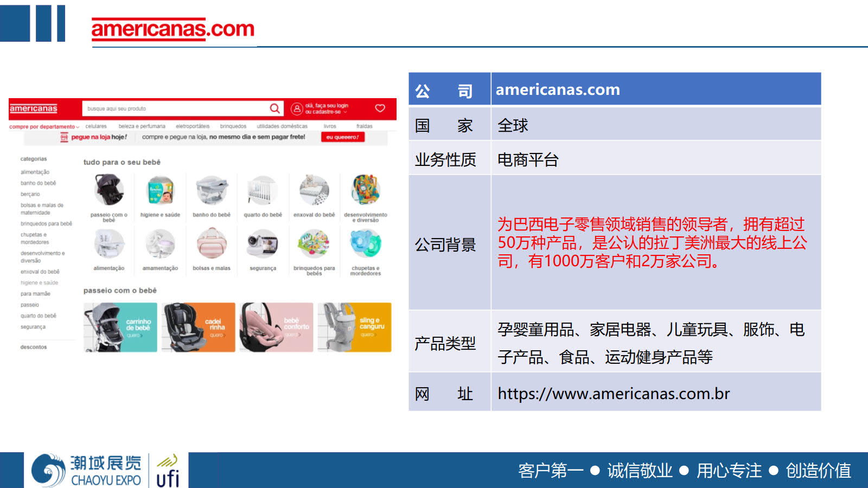Click the stroller 'passeio com o bebê' category image
The width and height of the screenshot is (868, 488).
(x=109, y=190)
